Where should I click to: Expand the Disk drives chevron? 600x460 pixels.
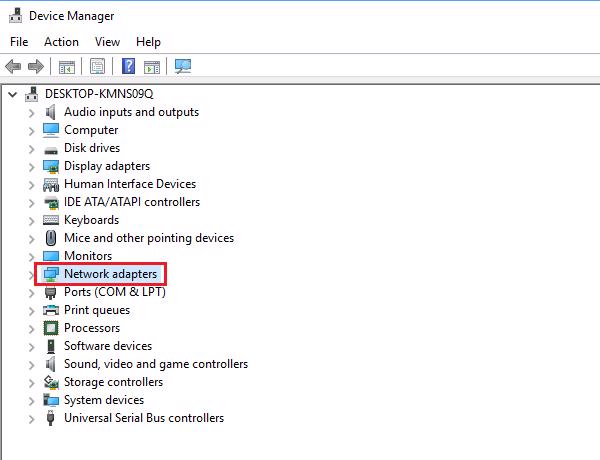pyautogui.click(x=32, y=148)
